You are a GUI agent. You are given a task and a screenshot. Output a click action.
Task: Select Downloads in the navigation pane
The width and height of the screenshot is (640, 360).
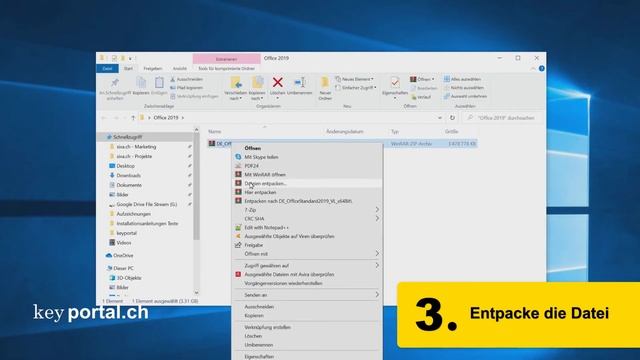tap(128, 176)
